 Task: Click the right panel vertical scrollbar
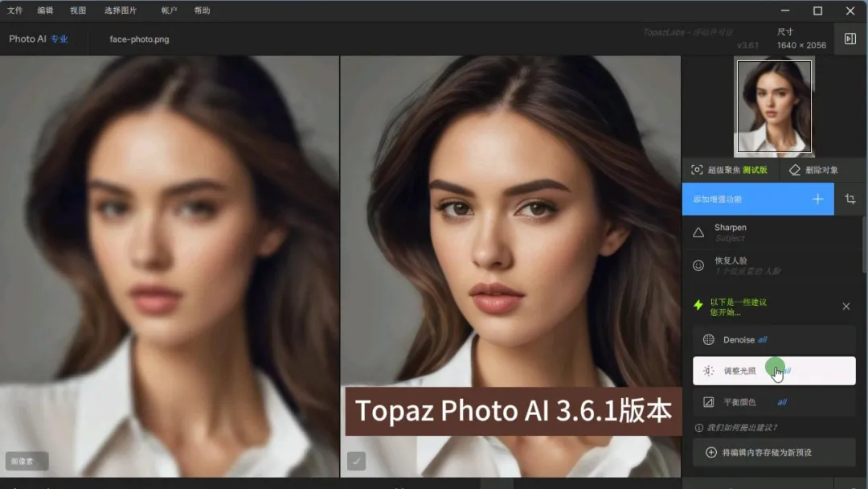[864, 244]
